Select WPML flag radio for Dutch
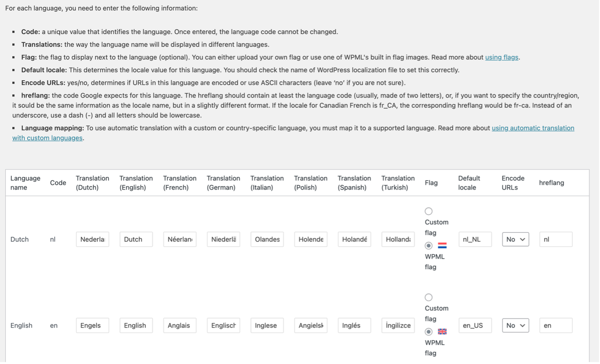 428,246
